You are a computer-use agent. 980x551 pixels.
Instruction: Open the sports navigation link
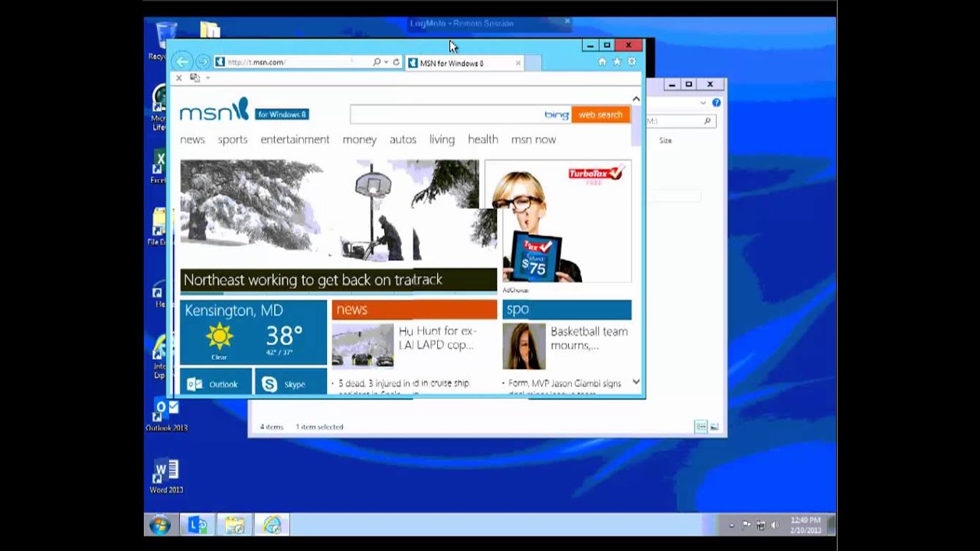point(233,139)
